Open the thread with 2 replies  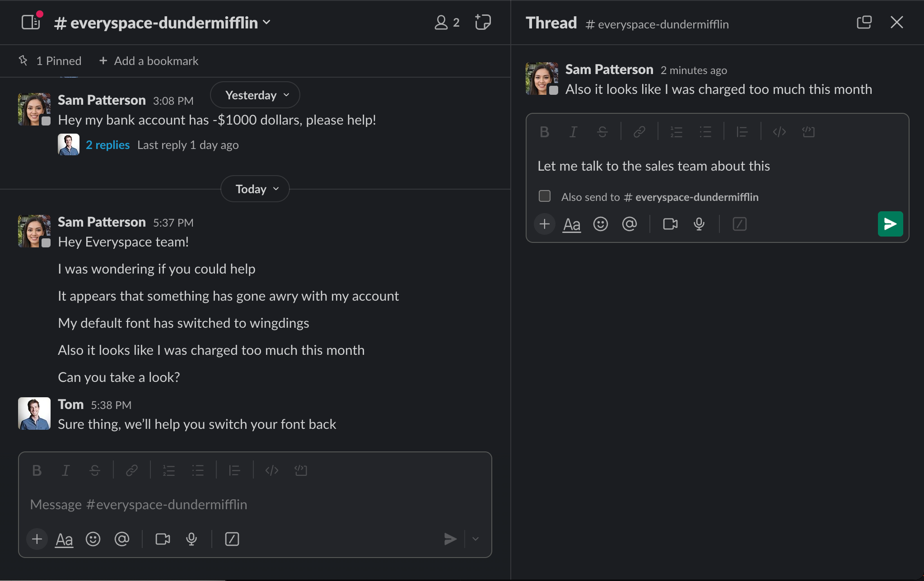click(x=107, y=144)
